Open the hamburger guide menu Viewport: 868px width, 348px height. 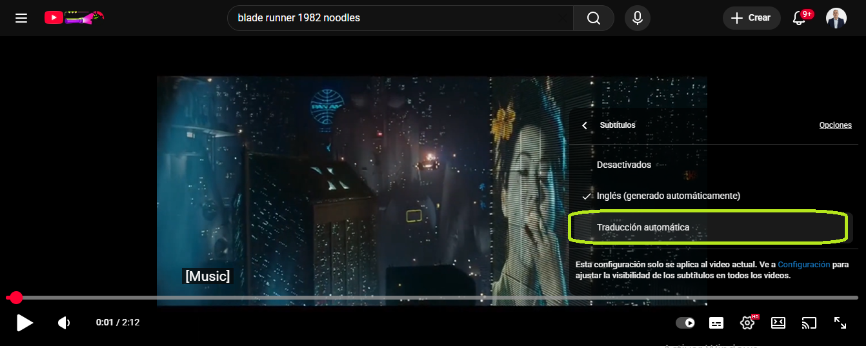click(21, 18)
